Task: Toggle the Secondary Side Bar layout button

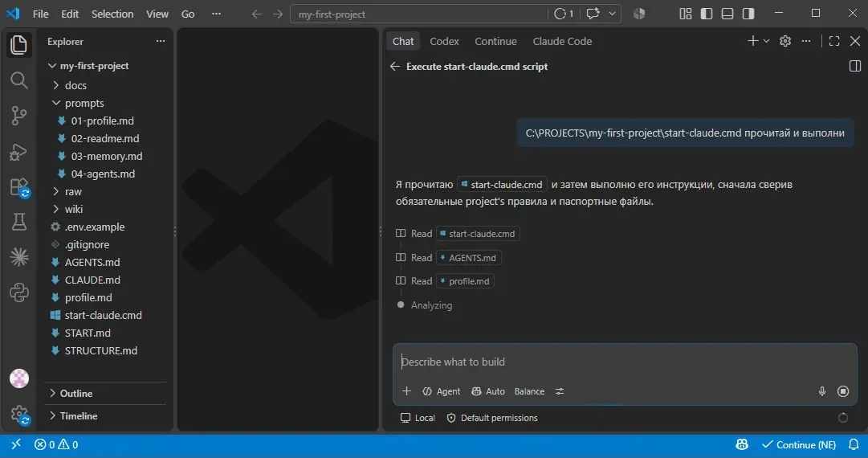Action: coord(748,14)
